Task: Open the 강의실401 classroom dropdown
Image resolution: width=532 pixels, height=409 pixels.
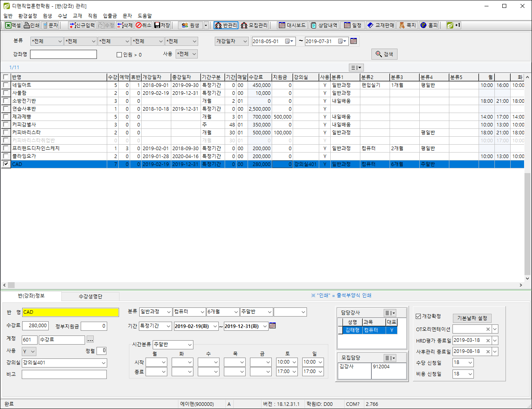Action: [x=64, y=363]
